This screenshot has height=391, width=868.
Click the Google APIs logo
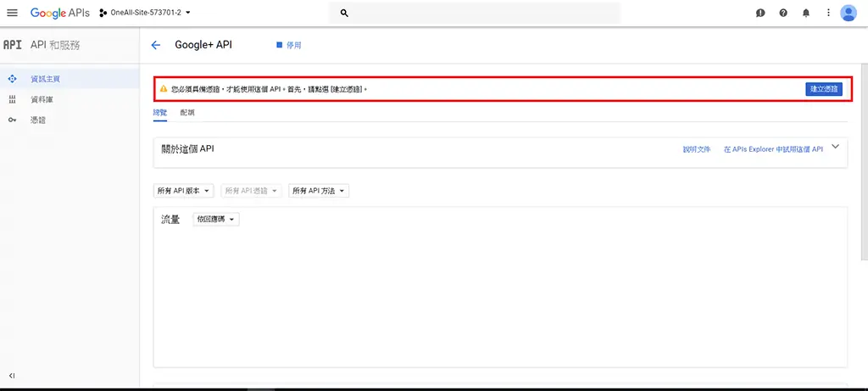point(60,13)
